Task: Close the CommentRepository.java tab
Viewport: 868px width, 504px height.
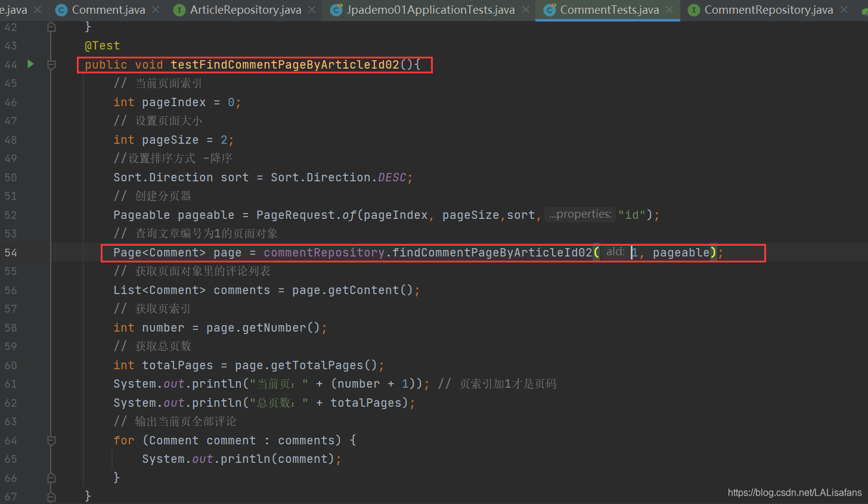Action: coord(844,10)
